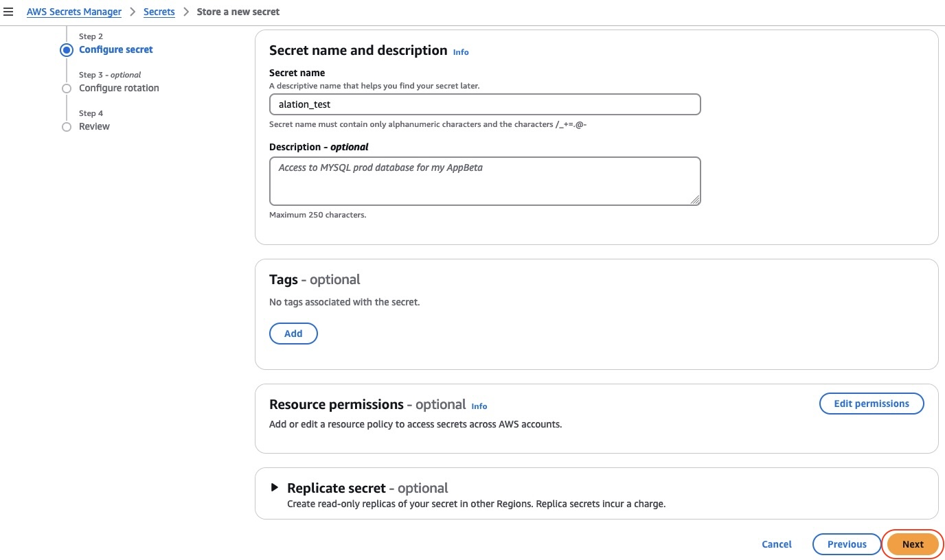Screen dimensions: 945x560
Task: Click the Info link next to Resource permissions
Action: click(x=479, y=406)
